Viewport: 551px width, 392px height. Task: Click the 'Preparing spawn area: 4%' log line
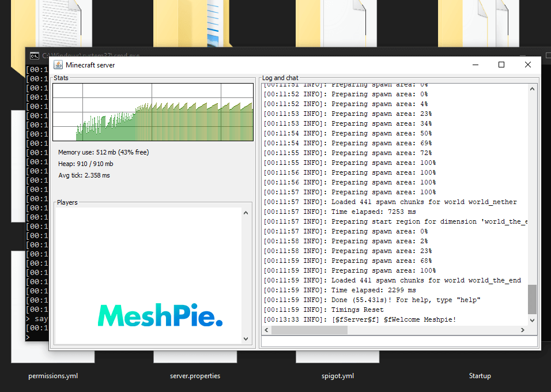pyautogui.click(x=345, y=104)
